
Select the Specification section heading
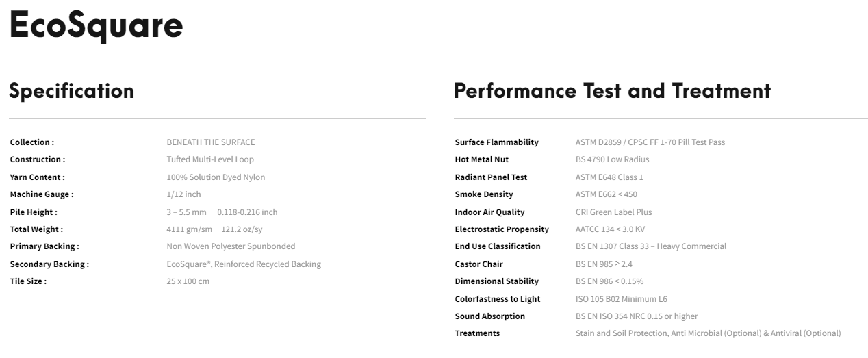71,91
